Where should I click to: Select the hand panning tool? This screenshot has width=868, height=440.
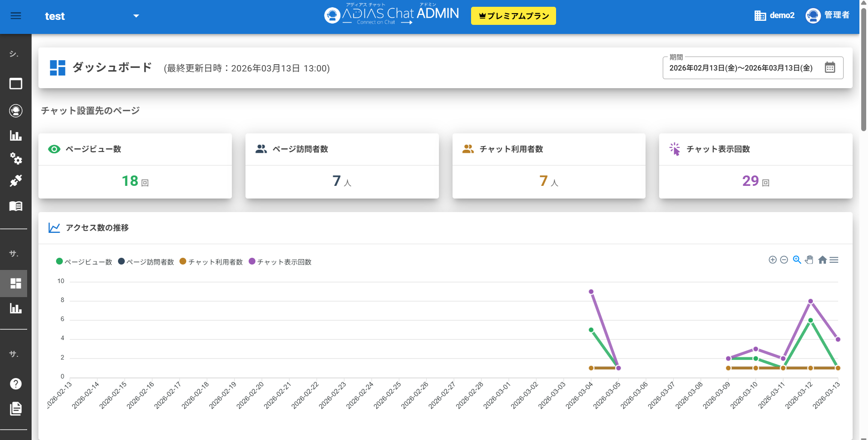(809, 260)
